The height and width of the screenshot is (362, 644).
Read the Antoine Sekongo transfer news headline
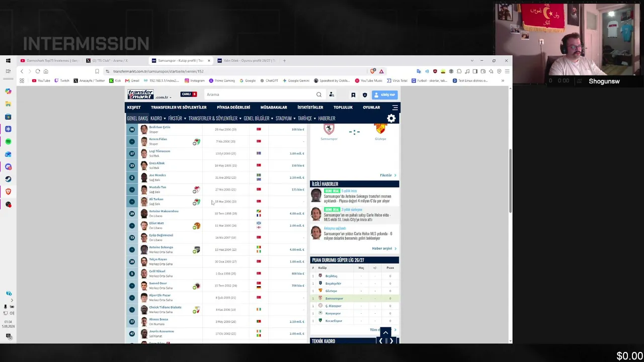click(x=357, y=199)
